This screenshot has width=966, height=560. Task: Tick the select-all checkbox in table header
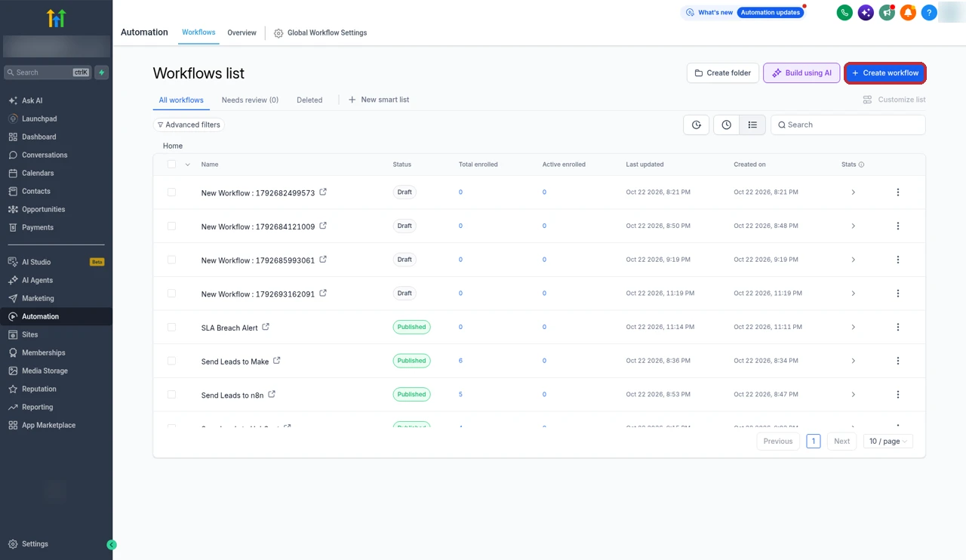click(x=171, y=165)
